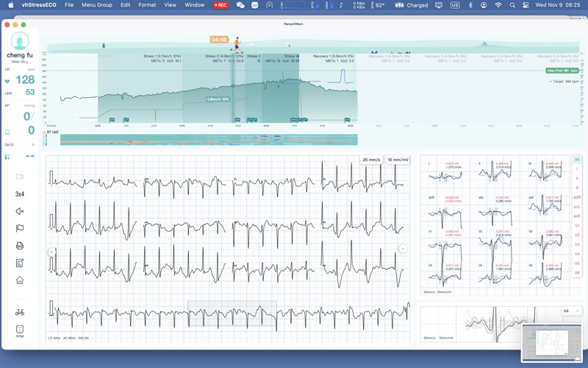Select lead aVF in the lead list

[577, 216]
